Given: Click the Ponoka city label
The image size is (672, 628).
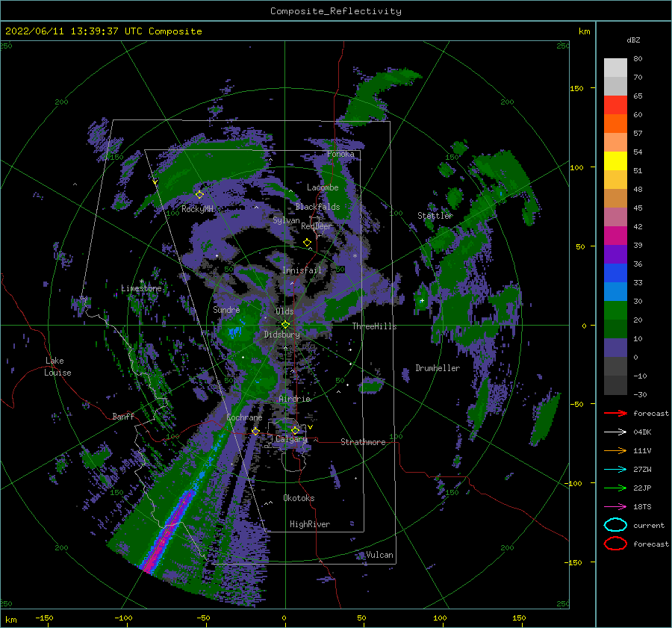Looking at the screenshot, I should pyautogui.click(x=340, y=154).
